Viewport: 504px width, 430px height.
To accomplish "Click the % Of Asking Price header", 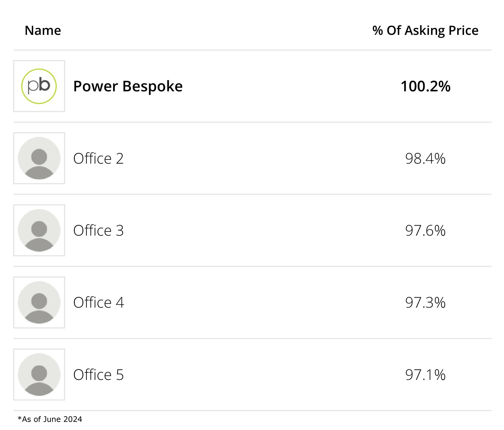I will (425, 31).
